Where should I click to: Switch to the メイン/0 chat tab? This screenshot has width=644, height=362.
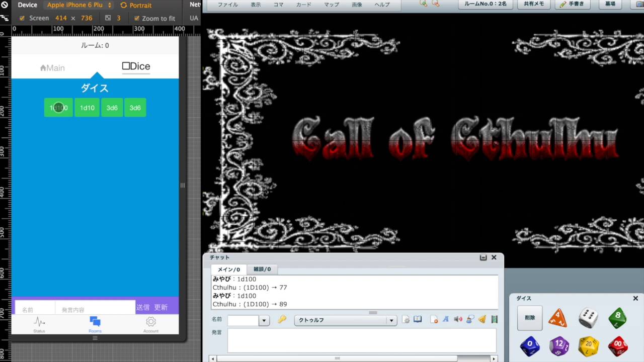228,269
